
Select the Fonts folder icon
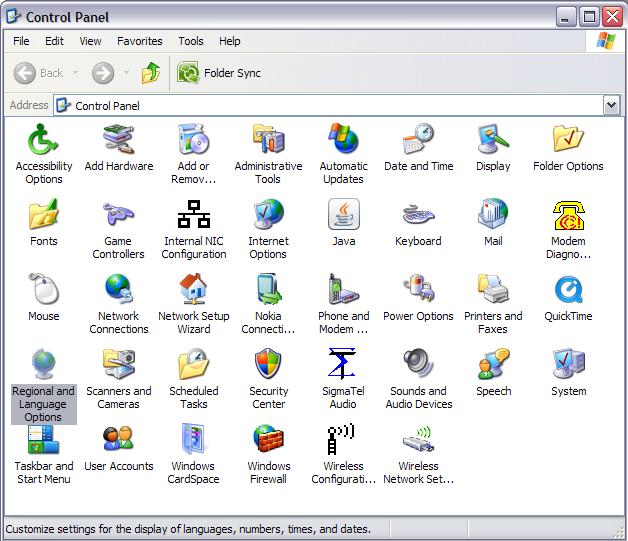coord(43,214)
